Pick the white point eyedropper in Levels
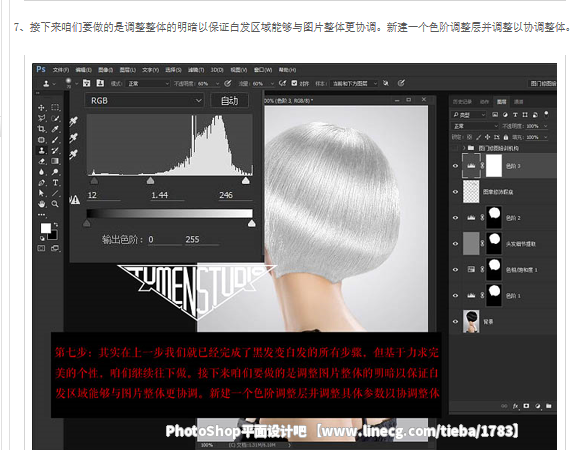The image size is (574, 450). click(x=74, y=154)
